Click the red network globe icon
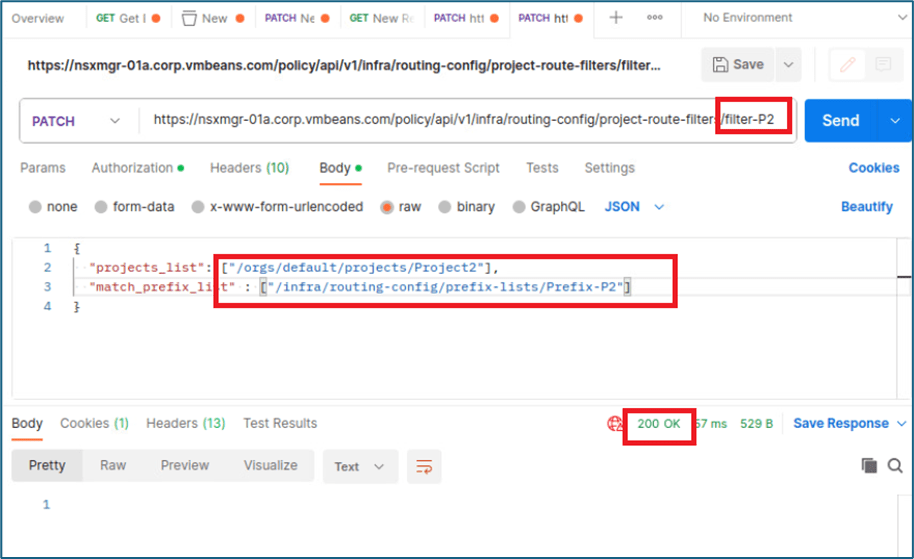The height and width of the screenshot is (559, 914). pos(616,424)
